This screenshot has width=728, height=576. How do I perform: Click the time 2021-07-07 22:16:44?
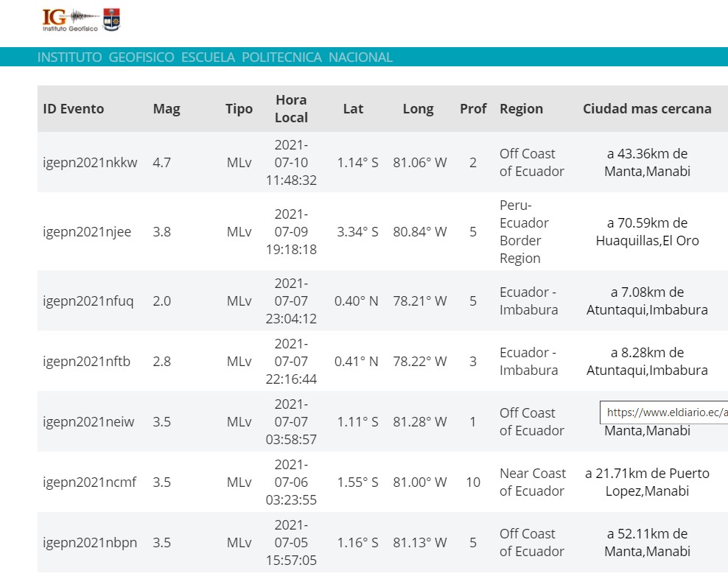point(291,361)
